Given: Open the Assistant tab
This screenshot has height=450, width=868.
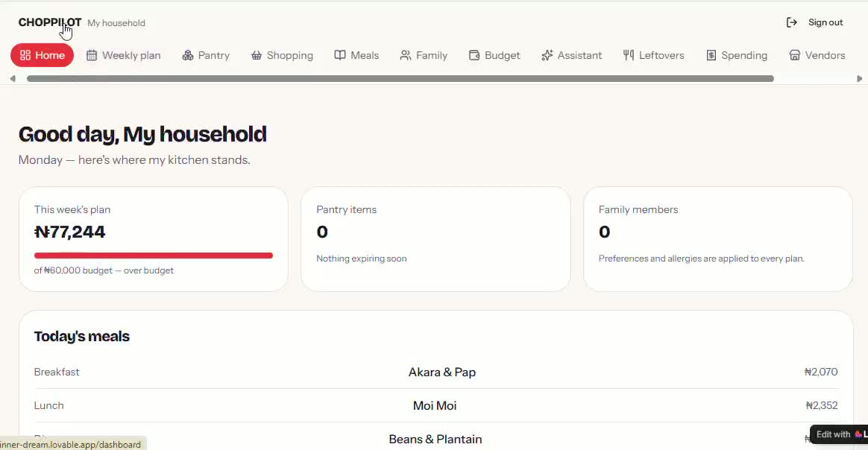Looking at the screenshot, I should point(572,55).
